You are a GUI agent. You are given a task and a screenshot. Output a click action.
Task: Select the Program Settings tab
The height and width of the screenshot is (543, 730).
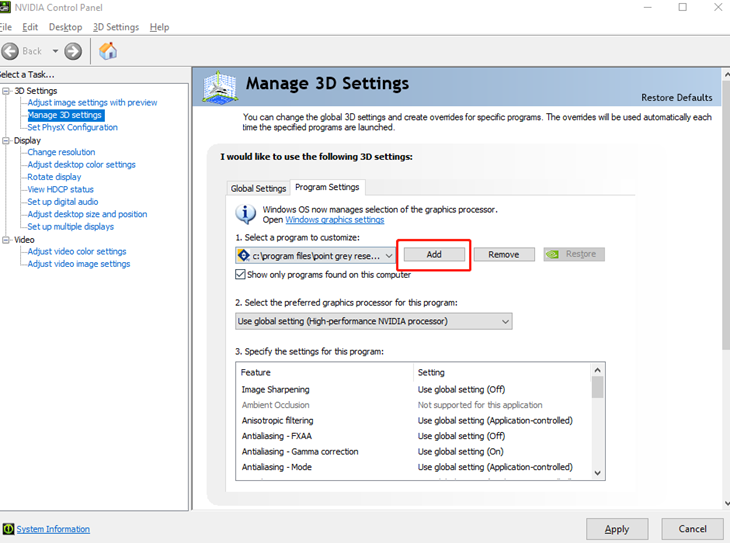pos(327,187)
